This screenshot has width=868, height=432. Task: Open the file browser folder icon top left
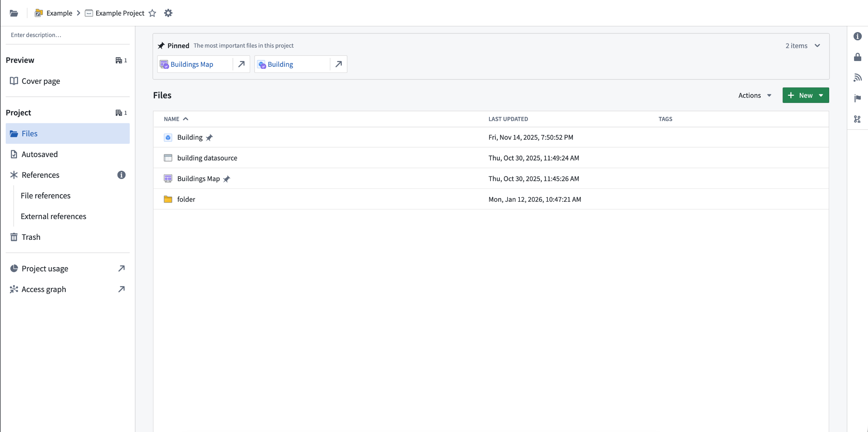(x=14, y=13)
